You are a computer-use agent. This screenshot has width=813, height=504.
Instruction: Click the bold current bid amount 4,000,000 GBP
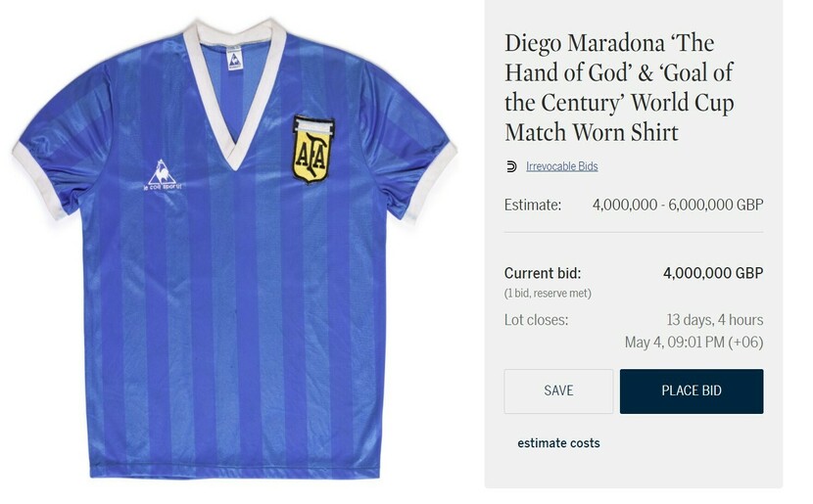point(713,273)
